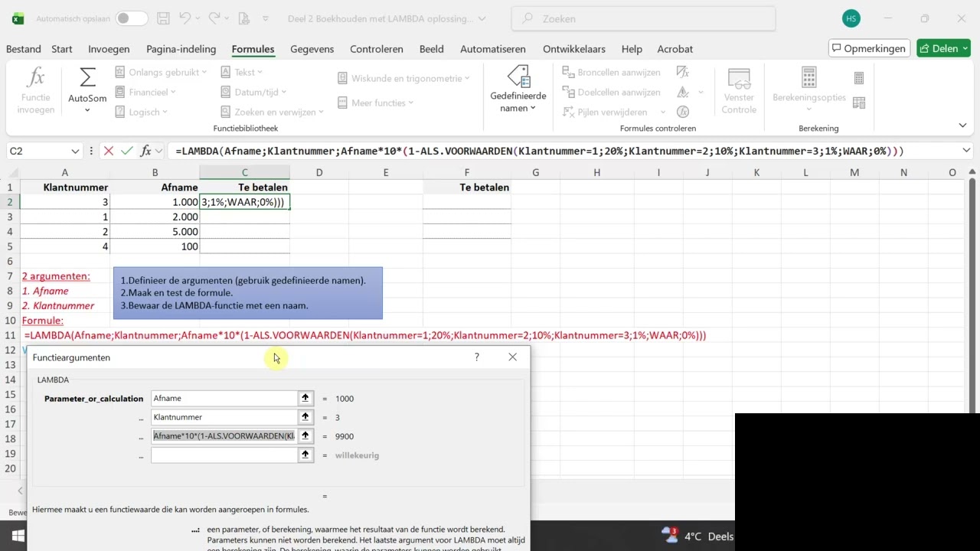Click Broncellen aanwijzen
Screen dimensions: 980x551
tap(611, 72)
